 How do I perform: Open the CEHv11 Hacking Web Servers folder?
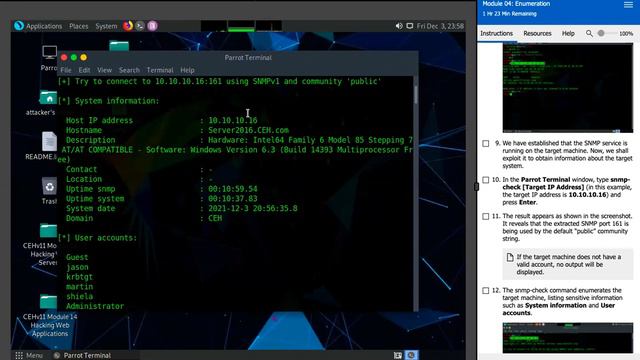48,231
